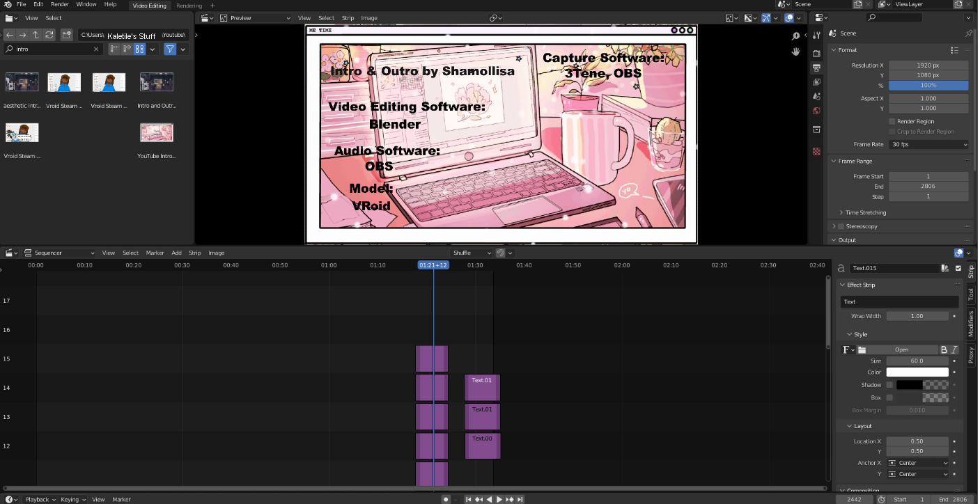
Task: Clear the 'intro' search field
Action: pos(96,49)
